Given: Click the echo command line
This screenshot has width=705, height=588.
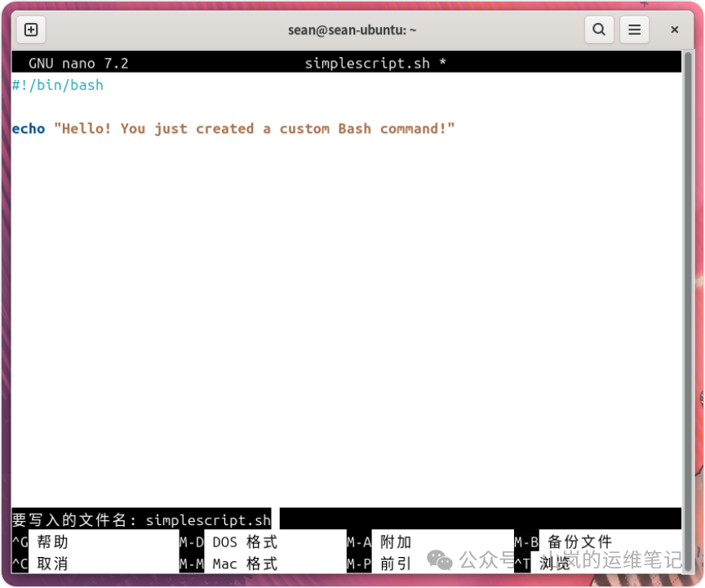Looking at the screenshot, I should pyautogui.click(x=29, y=128).
